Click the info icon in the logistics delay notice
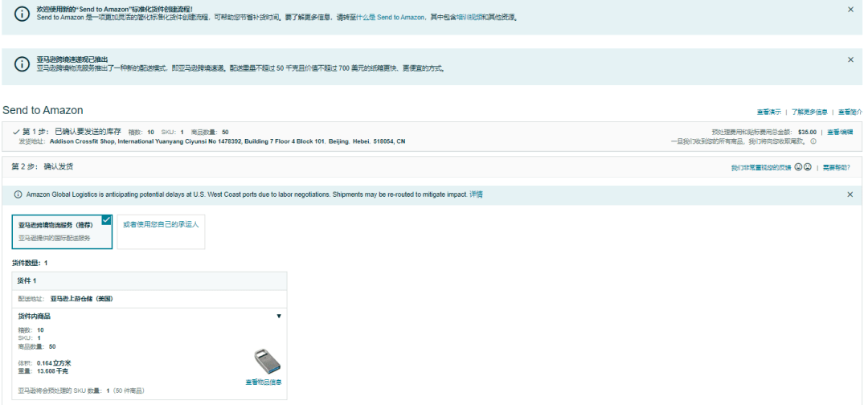The image size is (868, 405). 18,194
